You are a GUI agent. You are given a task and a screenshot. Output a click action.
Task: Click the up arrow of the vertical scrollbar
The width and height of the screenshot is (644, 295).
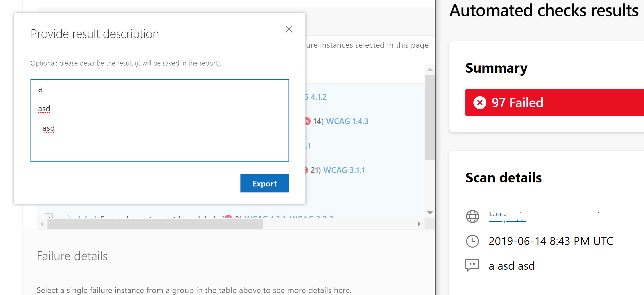(429, 69)
